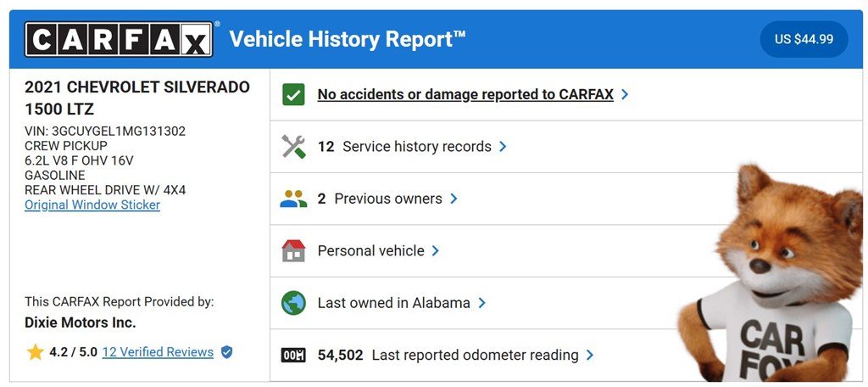Click the wrench service history icon
Viewport: 868px width, 387px height.
pyautogui.click(x=293, y=147)
